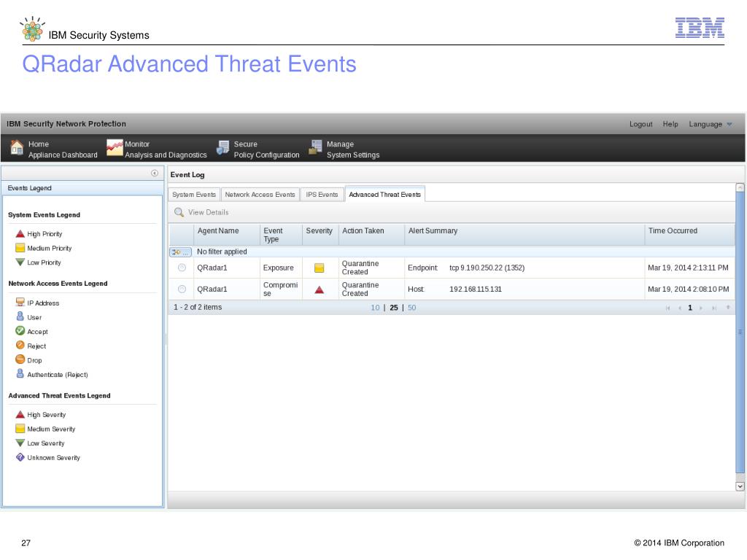Click the User legend icon

[20, 316]
